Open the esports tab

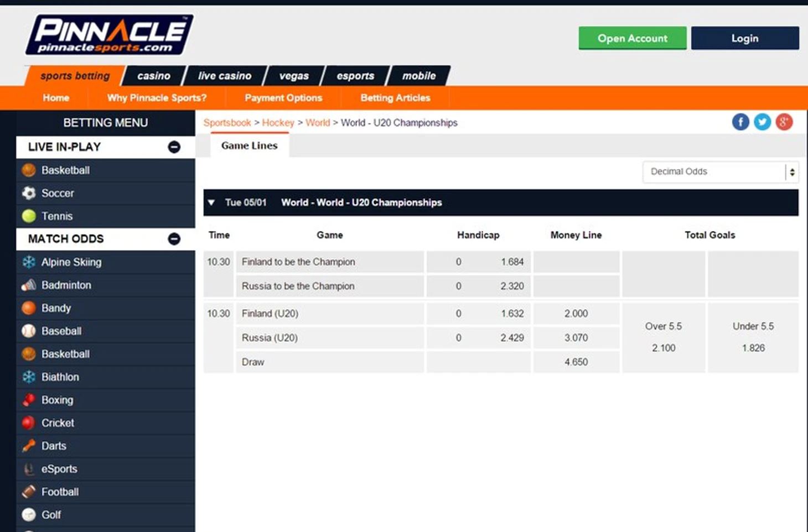[x=355, y=76]
